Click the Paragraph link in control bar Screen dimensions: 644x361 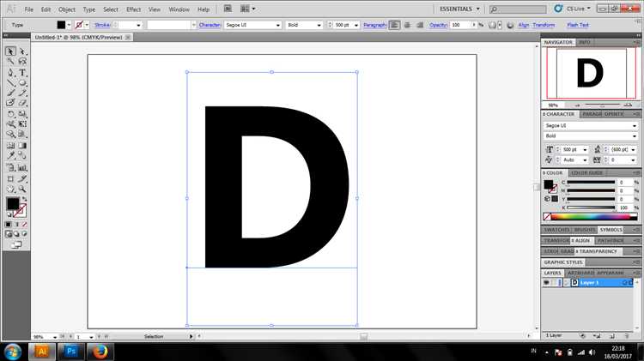point(375,25)
